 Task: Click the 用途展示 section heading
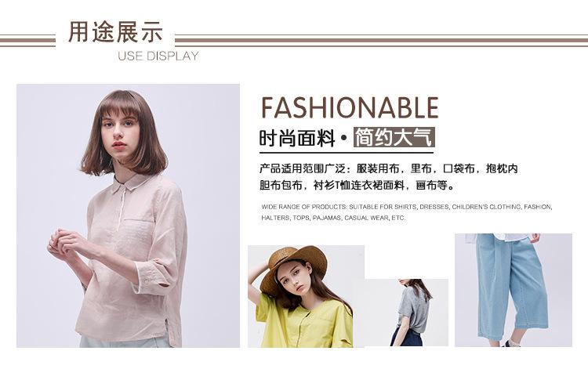pos(115,32)
